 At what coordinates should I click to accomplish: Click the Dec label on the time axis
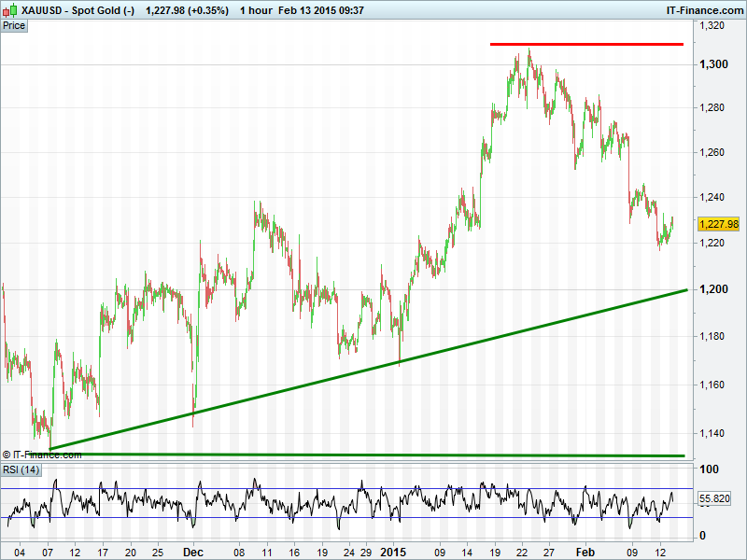193,552
